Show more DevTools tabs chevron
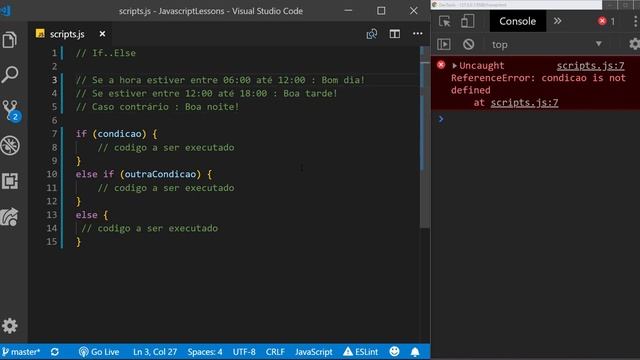This screenshot has height=360, width=640. [558, 21]
